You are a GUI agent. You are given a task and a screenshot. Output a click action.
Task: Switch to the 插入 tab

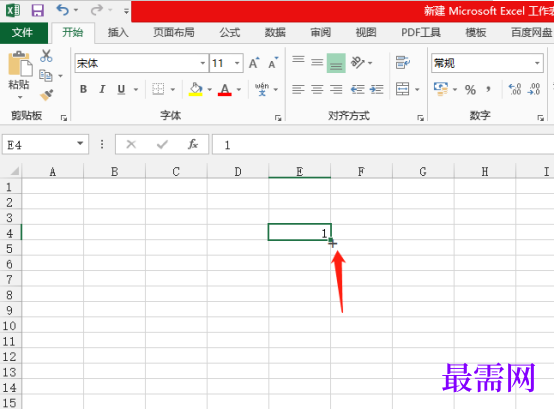(x=118, y=33)
